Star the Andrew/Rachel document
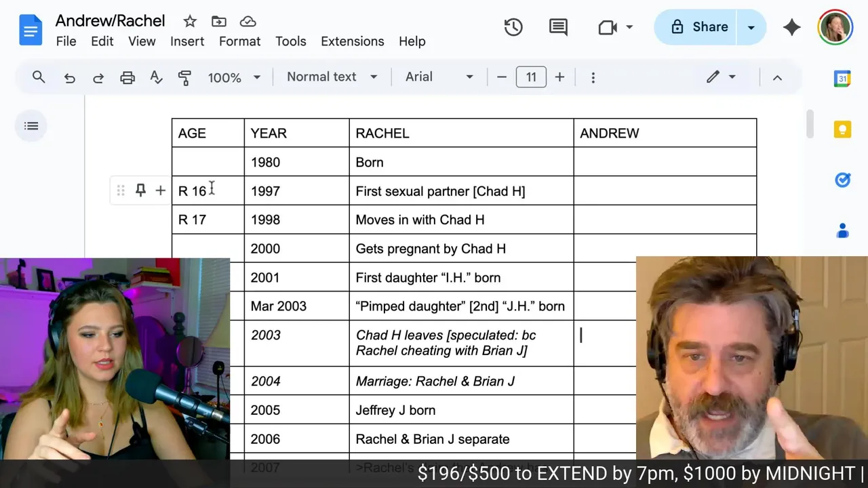 click(190, 22)
